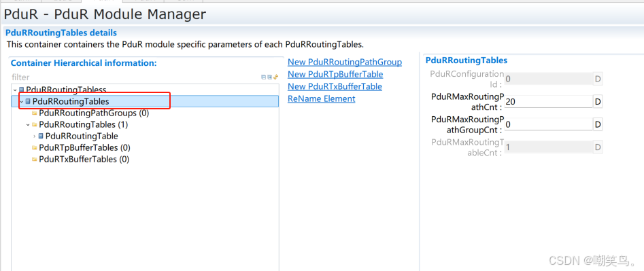Collapse the highlighted PduRRoutingTables node
This screenshot has width=644, height=271.
coord(22,101)
